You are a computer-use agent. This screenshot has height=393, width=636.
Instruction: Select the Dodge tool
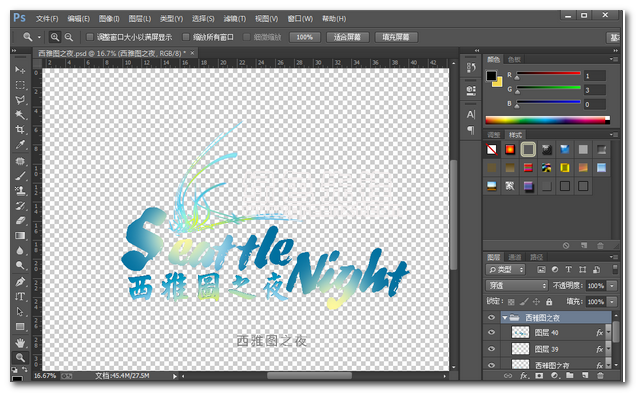20,266
